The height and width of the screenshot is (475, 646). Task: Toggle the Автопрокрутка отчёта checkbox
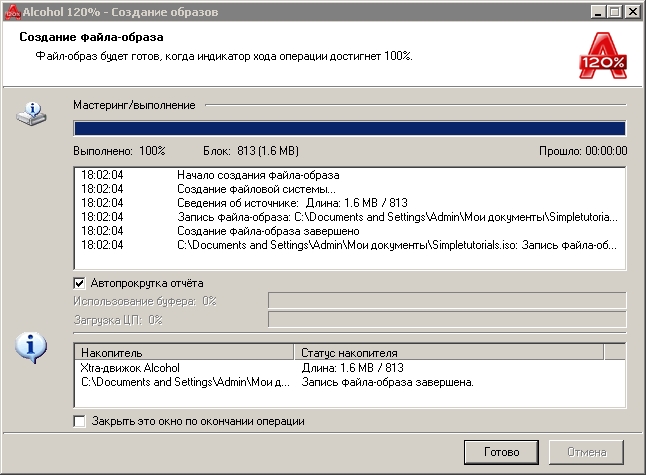(79, 283)
